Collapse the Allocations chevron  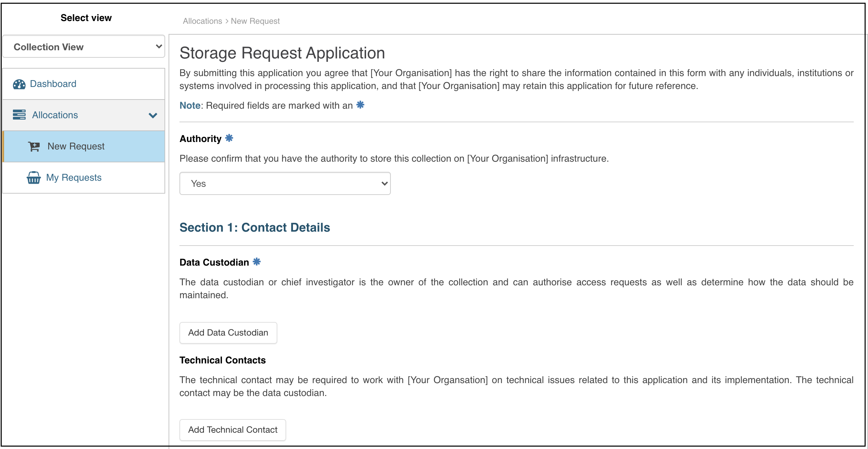153,115
